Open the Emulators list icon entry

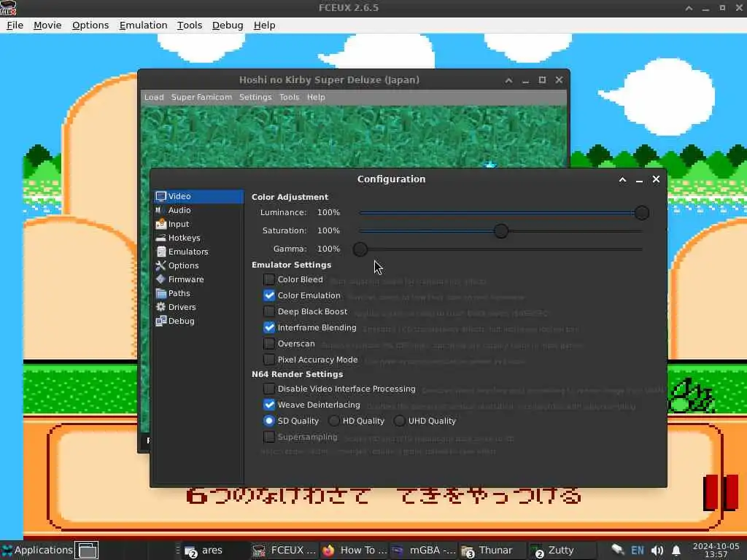(161, 252)
